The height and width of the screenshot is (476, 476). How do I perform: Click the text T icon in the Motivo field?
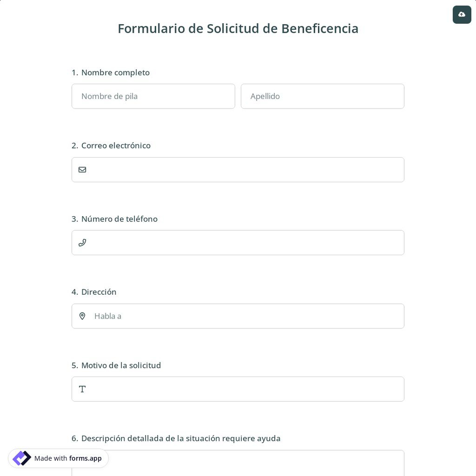pos(82,389)
